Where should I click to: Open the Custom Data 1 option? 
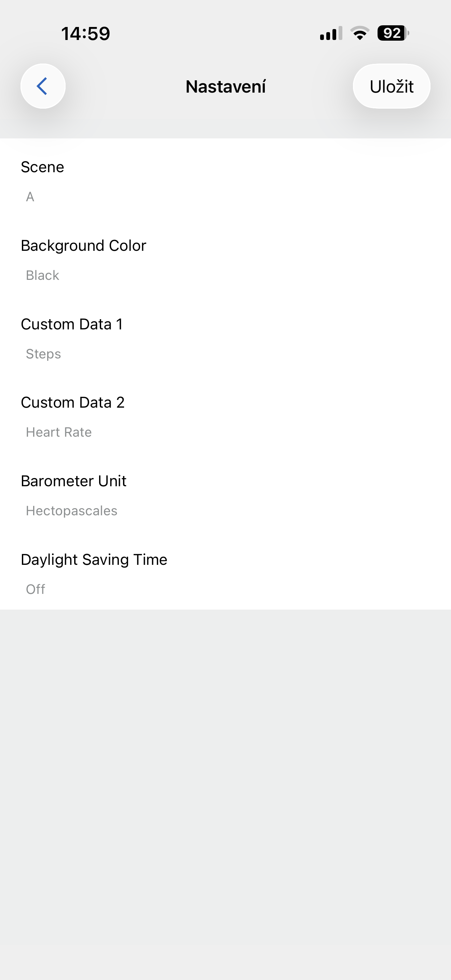(x=72, y=324)
